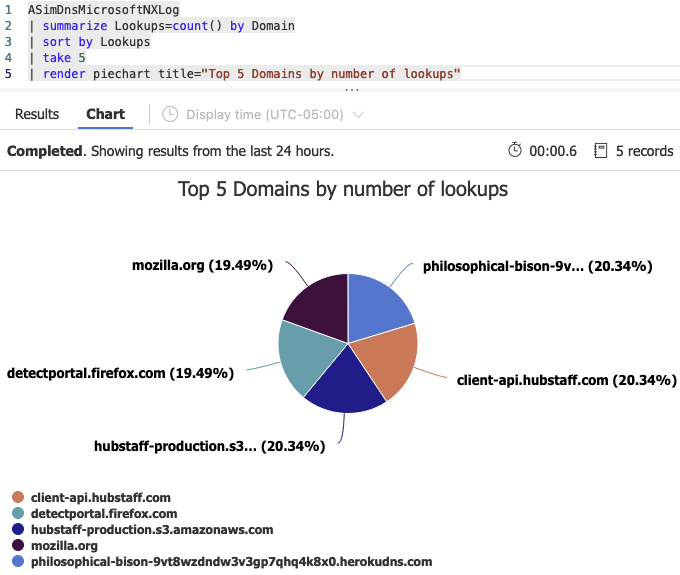Click the clock icon beside Display time
Screen dimensions: 680x575
click(x=170, y=115)
